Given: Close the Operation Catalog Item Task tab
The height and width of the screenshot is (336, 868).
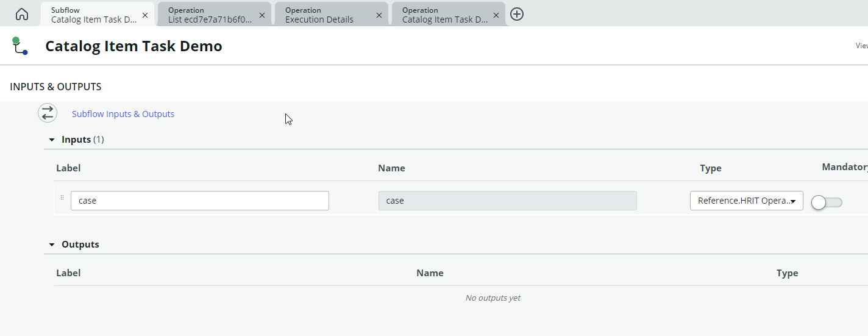Looking at the screenshot, I should (x=496, y=15).
